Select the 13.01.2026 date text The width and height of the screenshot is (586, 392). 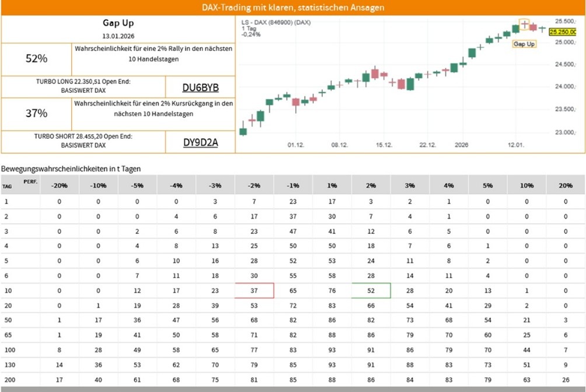coord(118,36)
